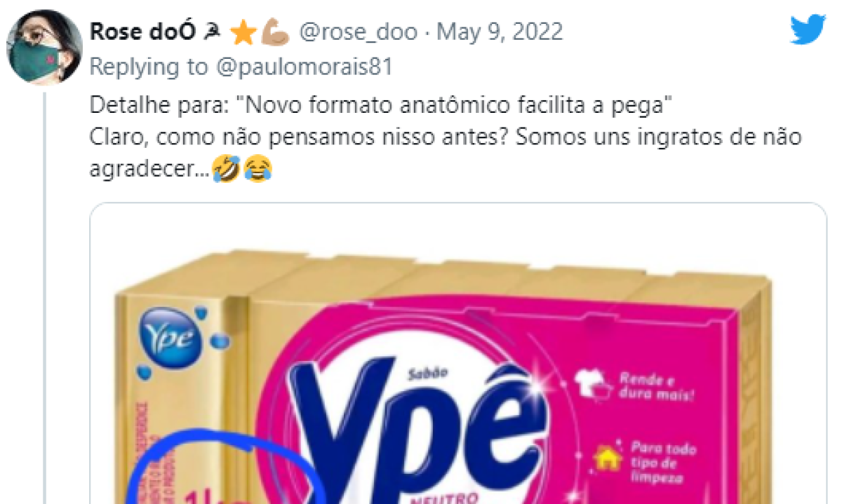Viewport: 842px width, 504px height.
Task: Click the tears-of-joy emoji
Action: click(258, 168)
